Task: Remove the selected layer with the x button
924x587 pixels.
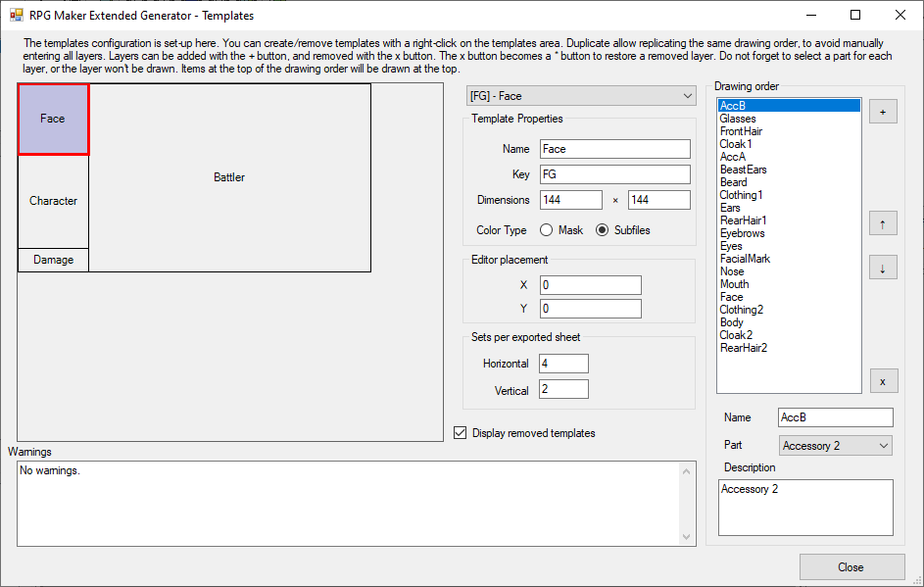Action: click(x=882, y=380)
